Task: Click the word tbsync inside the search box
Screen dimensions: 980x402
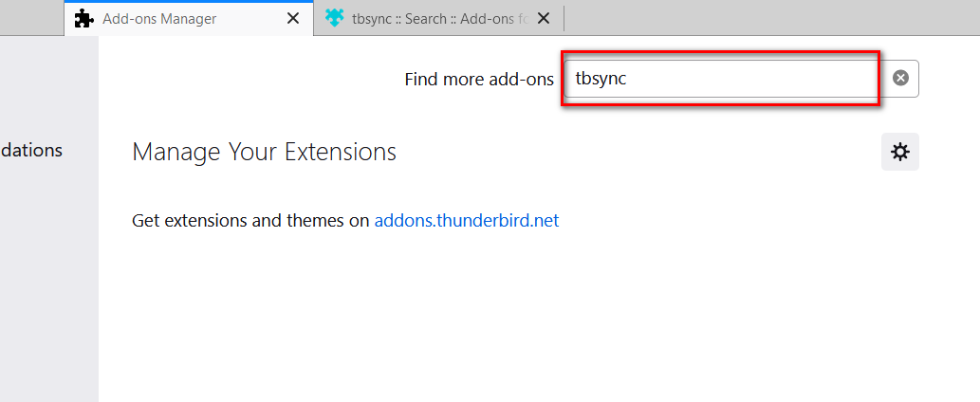Action: (601, 80)
